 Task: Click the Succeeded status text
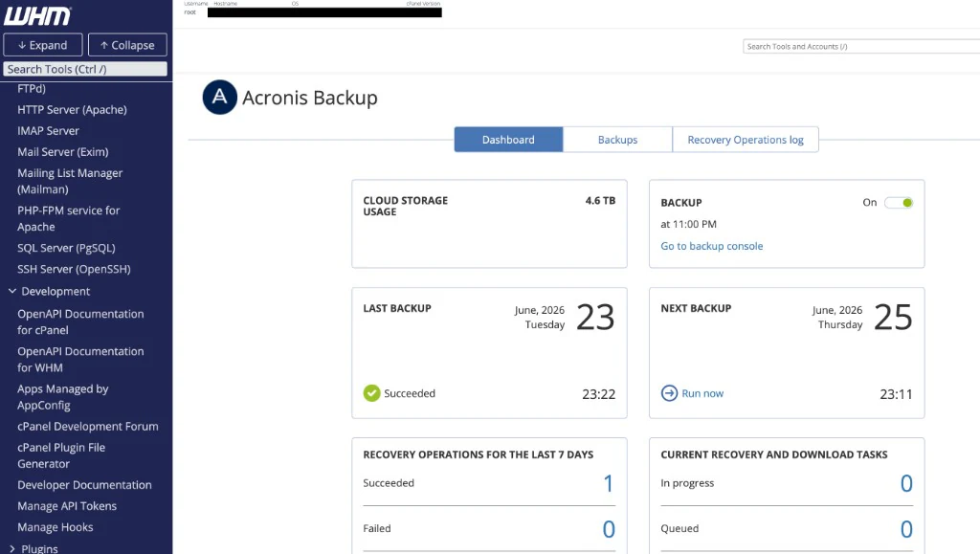[x=410, y=393]
